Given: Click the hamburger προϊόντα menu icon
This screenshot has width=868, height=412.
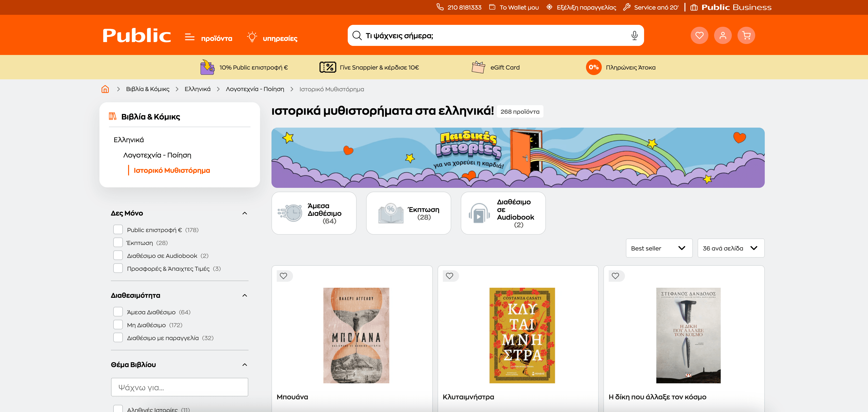Looking at the screenshot, I should click(x=190, y=37).
